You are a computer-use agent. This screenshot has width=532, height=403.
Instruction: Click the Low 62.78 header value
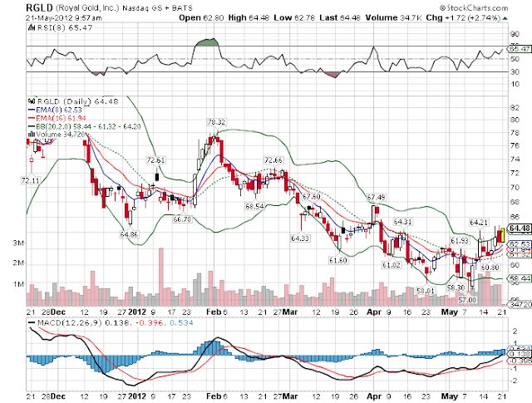pyautogui.click(x=294, y=17)
